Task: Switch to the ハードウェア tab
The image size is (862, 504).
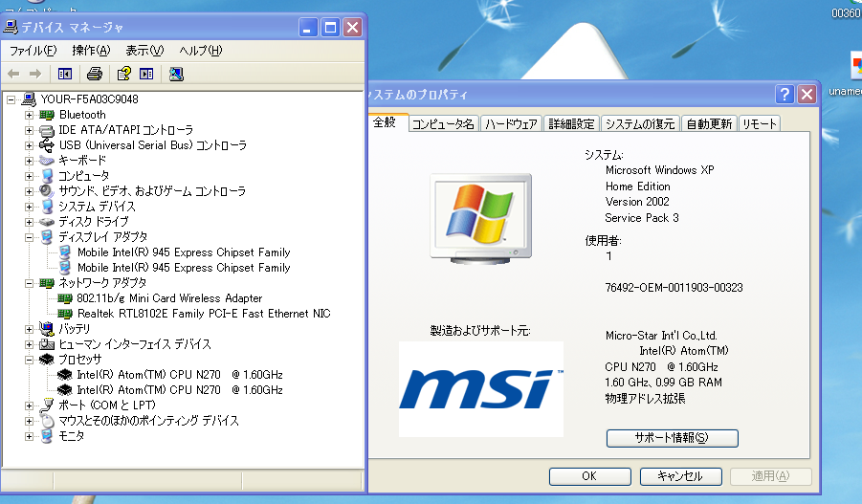Action: coord(511,124)
